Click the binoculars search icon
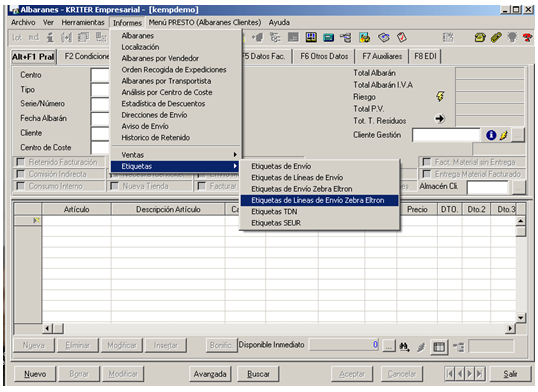This screenshot has height=392, width=538. pos(404,347)
